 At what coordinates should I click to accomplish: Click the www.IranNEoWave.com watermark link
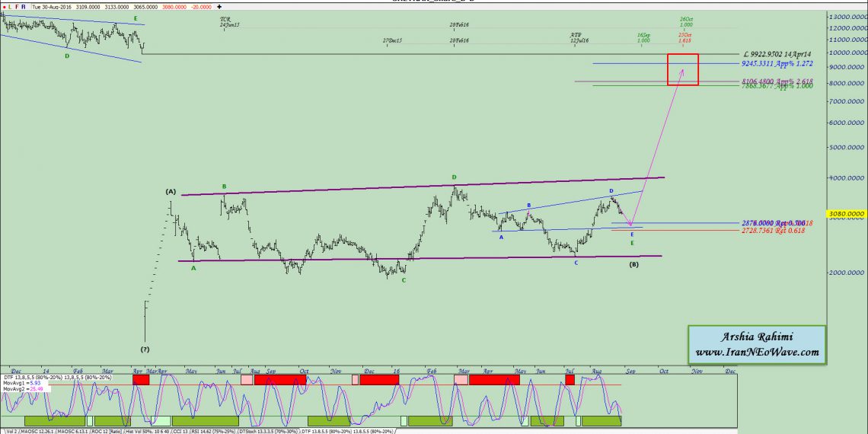pyautogui.click(x=756, y=353)
